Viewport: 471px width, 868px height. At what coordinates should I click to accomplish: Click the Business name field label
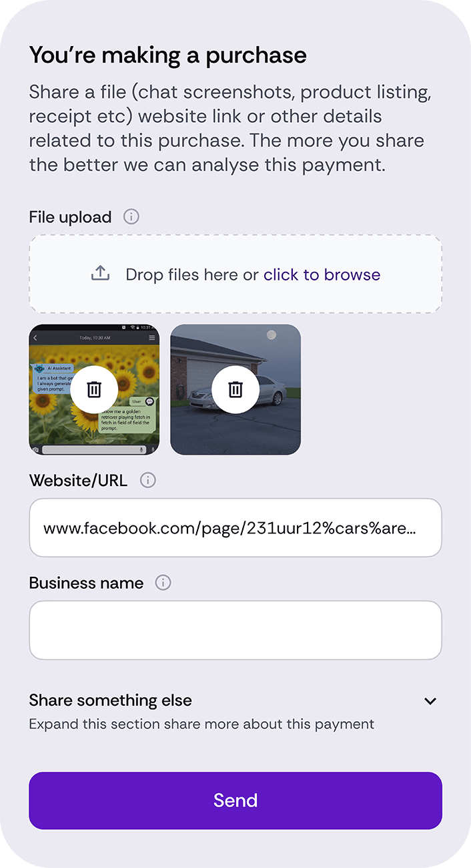click(86, 583)
